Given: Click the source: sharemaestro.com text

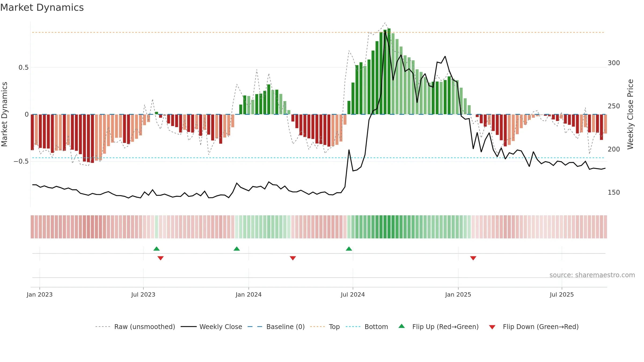Looking at the screenshot, I should coord(592,275).
